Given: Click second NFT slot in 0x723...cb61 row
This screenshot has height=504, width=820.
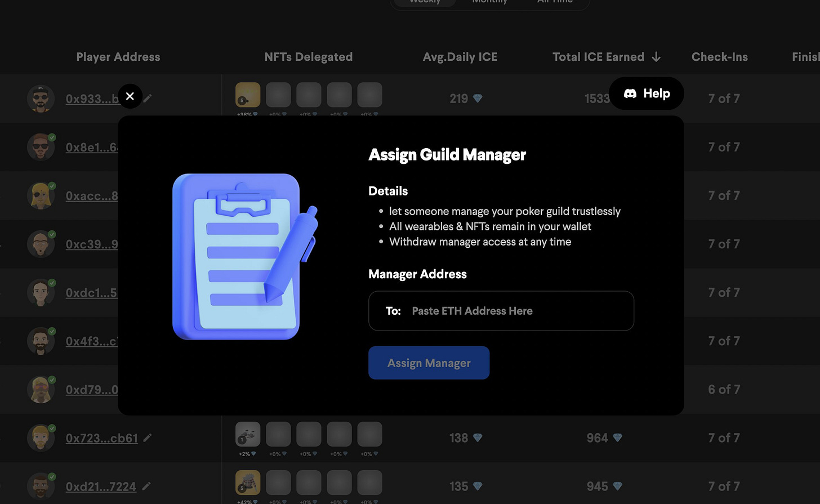Looking at the screenshot, I should [x=278, y=434].
